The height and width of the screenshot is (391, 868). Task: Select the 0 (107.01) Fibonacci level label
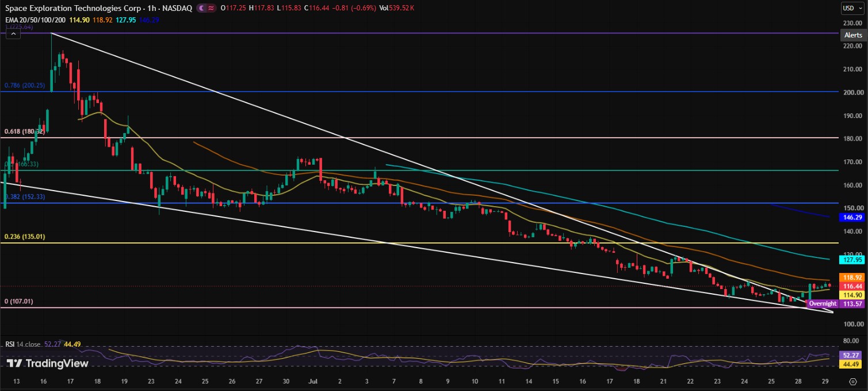pos(20,301)
